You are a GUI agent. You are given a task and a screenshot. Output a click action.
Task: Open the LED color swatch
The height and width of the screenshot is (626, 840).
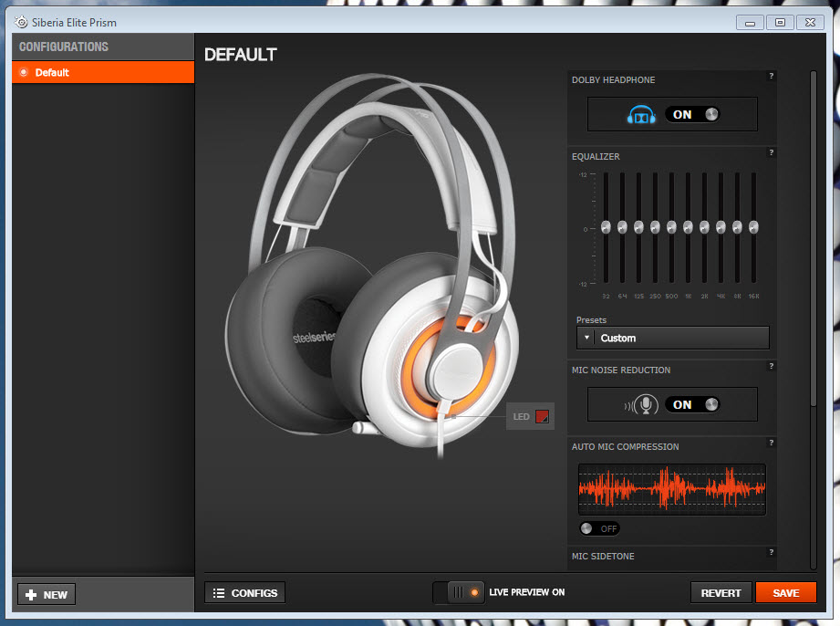tap(542, 416)
